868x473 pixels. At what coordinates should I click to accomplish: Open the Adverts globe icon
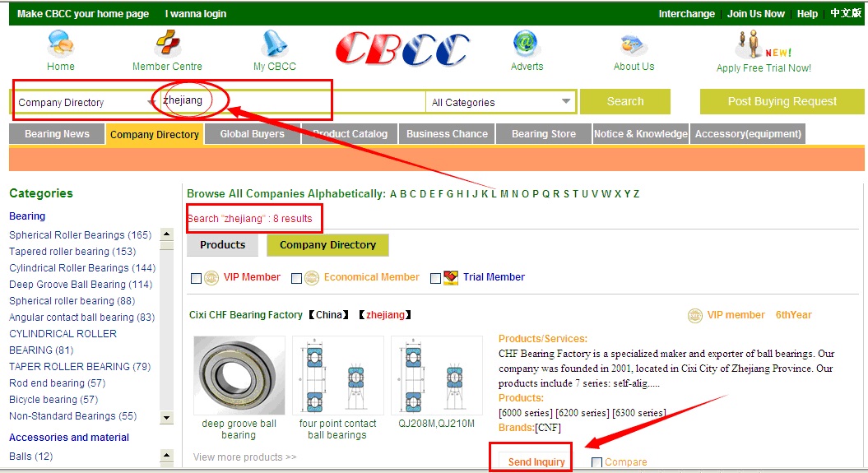527,44
